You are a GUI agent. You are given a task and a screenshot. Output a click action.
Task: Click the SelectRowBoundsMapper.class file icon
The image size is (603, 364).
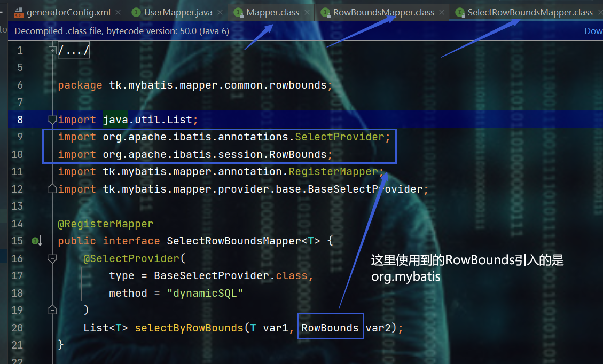click(x=459, y=12)
